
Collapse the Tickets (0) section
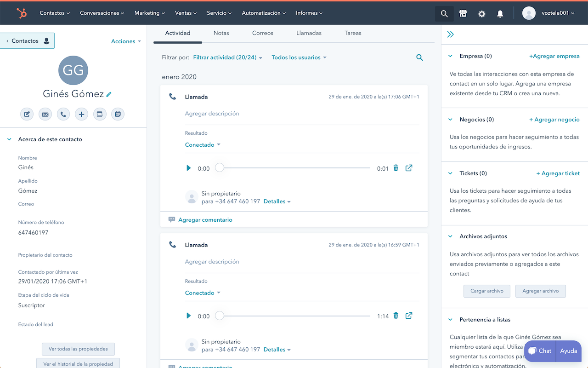pos(450,173)
